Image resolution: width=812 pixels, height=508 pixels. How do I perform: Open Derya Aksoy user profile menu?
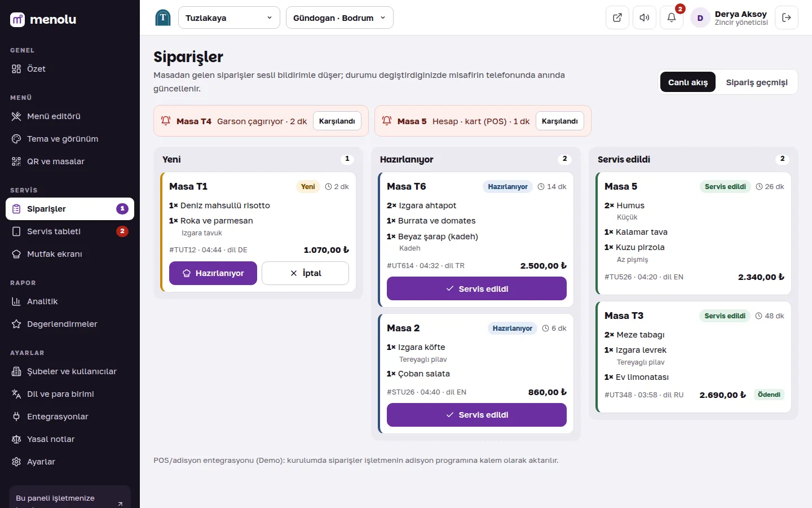(x=730, y=17)
